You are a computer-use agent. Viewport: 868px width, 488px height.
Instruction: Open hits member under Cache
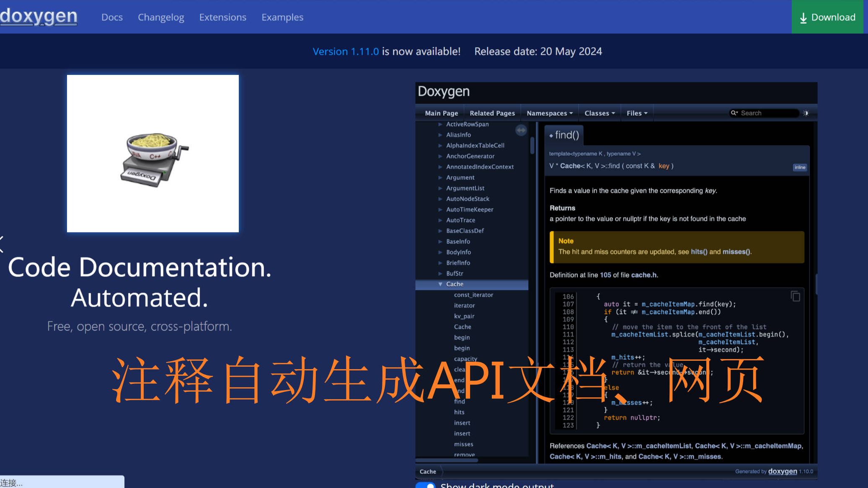(459, 412)
